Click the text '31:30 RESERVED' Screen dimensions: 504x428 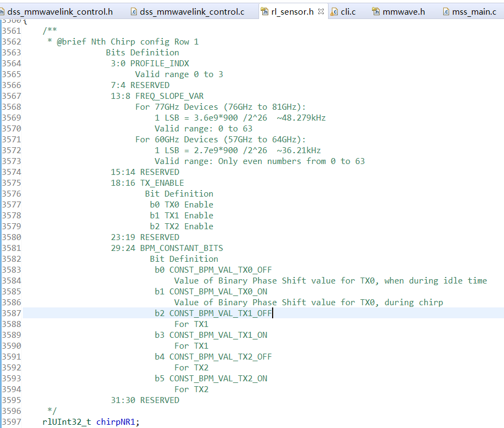pos(145,400)
